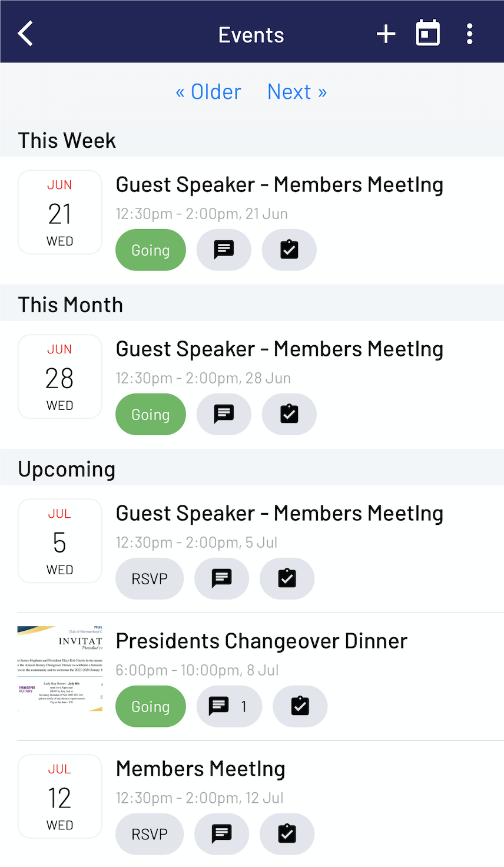Open comments for the 28 Jun meeting
This screenshot has height=867, width=504.
[224, 414]
